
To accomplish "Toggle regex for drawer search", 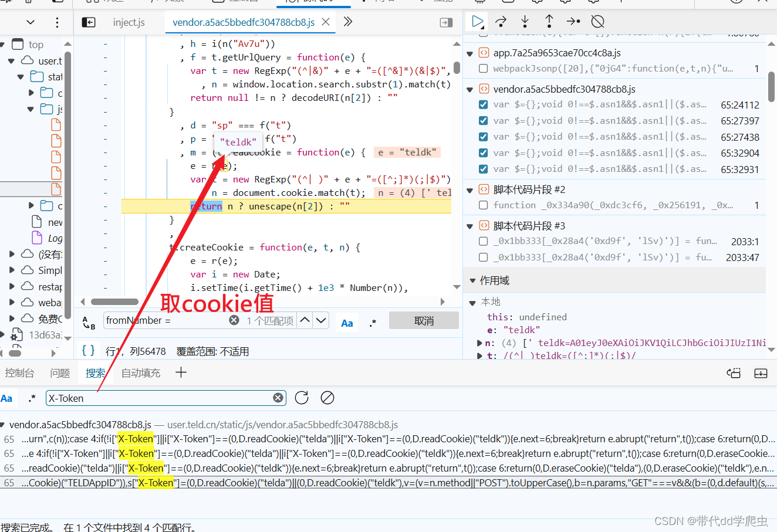I will click(32, 398).
